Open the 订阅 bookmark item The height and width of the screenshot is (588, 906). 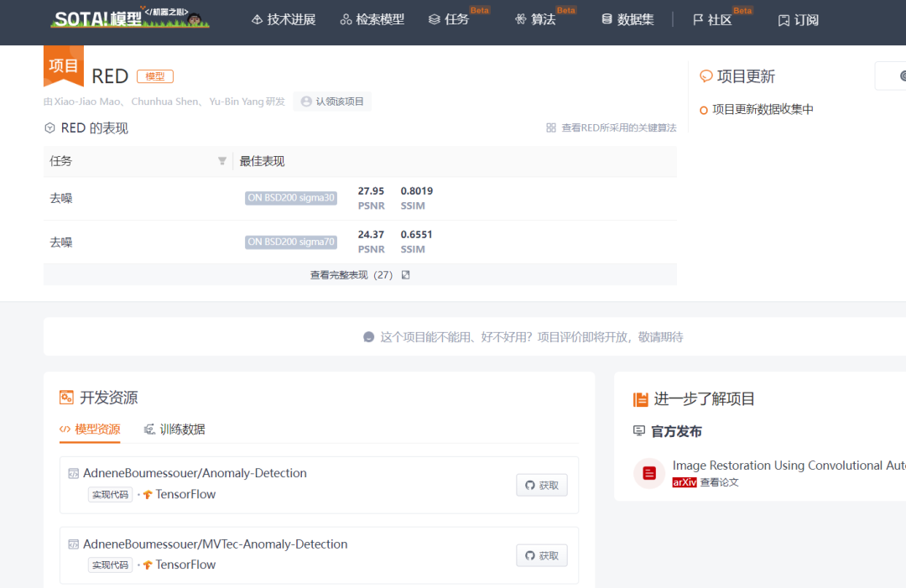click(x=799, y=20)
